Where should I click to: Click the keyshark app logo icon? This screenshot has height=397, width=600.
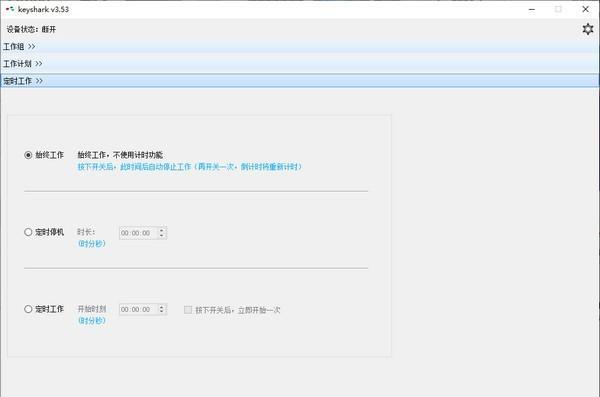10,9
